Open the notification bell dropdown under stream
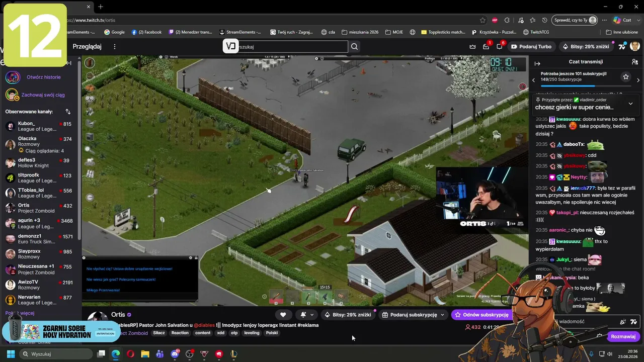Viewport: 644px width, 362px height. point(307,315)
